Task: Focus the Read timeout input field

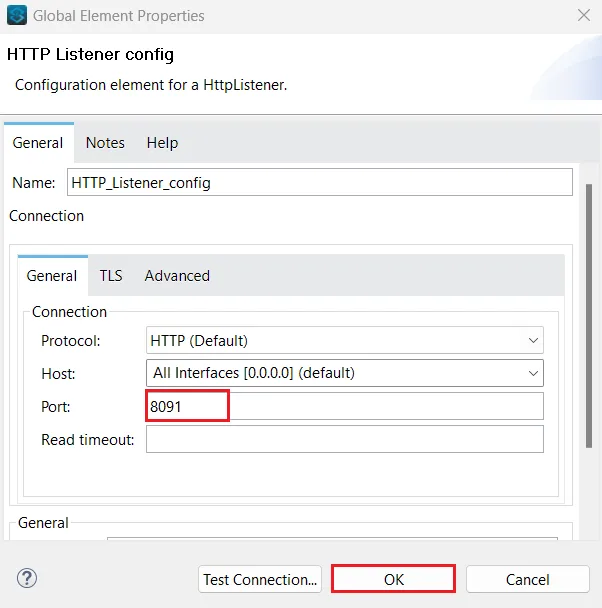Action: pyautogui.click(x=345, y=439)
